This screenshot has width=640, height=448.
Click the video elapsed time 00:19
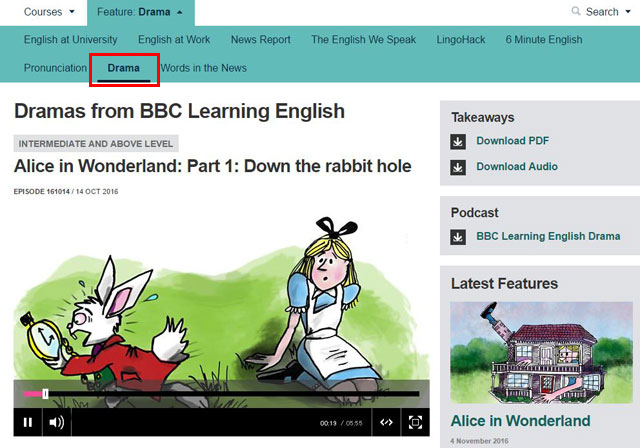(328, 423)
